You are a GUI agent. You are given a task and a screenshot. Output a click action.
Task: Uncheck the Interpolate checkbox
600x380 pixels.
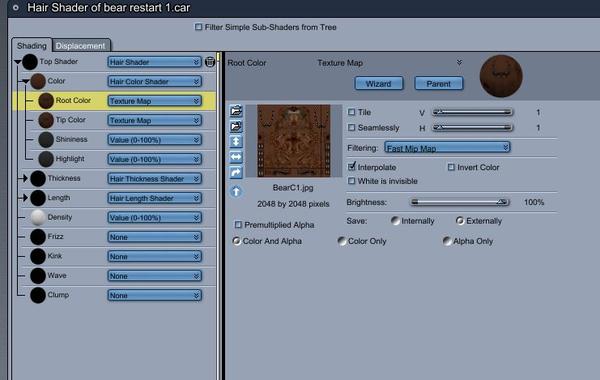(351, 167)
